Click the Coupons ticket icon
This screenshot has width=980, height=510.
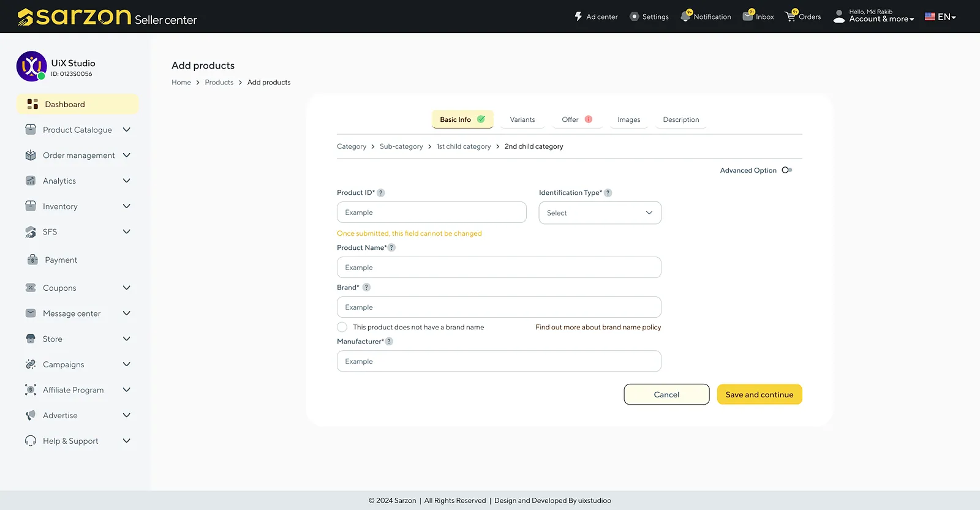(31, 288)
